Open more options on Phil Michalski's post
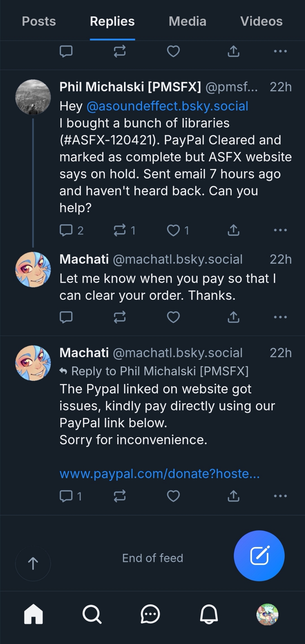This screenshot has height=644, width=305. (x=280, y=230)
